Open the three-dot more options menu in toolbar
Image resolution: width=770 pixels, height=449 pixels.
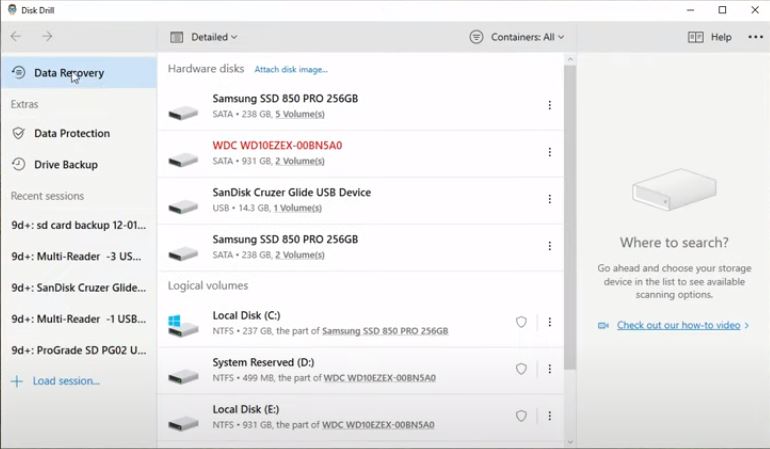pos(755,37)
